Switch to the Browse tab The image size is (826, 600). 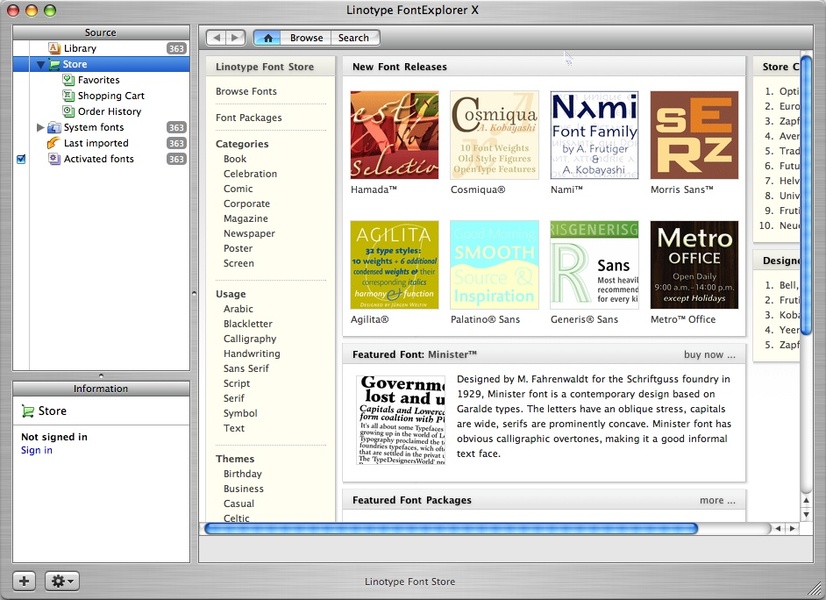tap(306, 38)
